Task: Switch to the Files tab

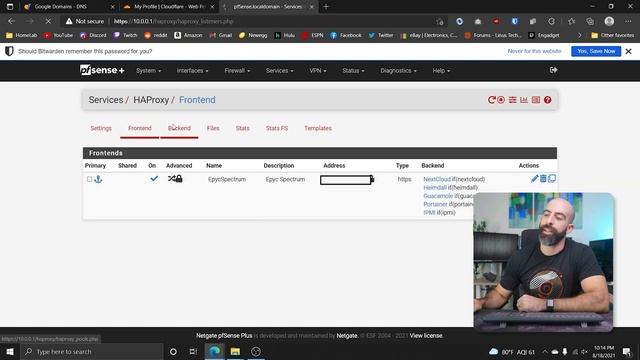Action: pyautogui.click(x=213, y=128)
